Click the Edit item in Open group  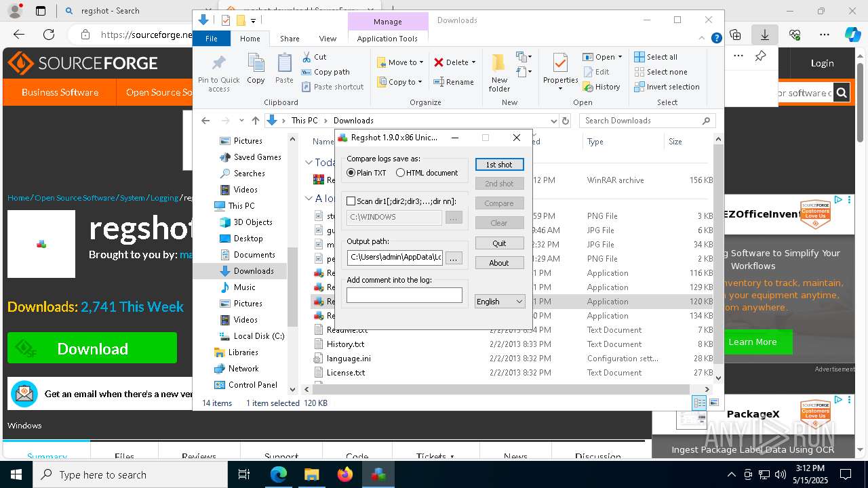[x=596, y=72]
